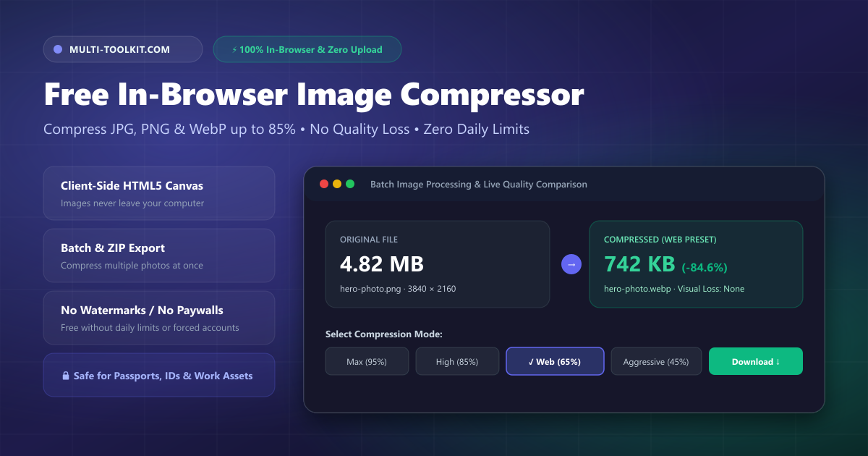Click the purple arrow circle between file cards
868x456 pixels.
pyautogui.click(x=571, y=264)
